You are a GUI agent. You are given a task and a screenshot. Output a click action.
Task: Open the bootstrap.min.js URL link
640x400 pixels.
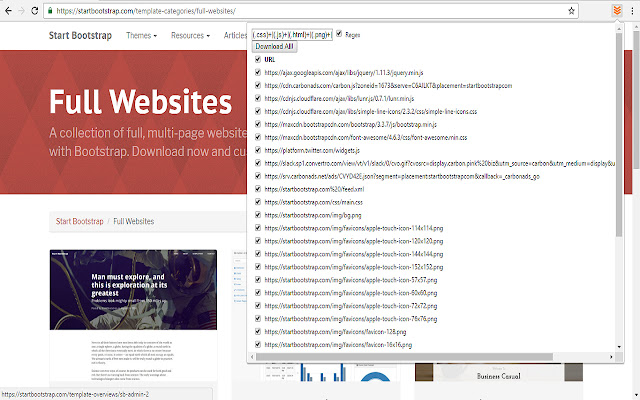[351, 124]
